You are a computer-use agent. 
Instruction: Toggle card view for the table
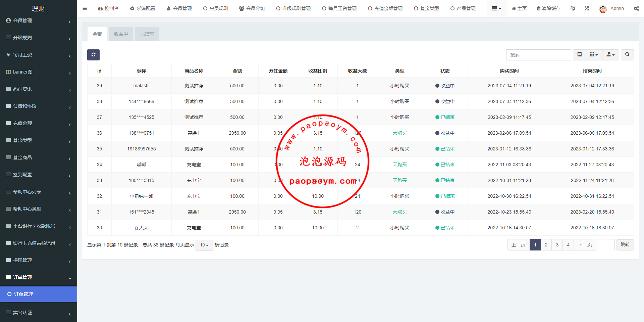click(579, 55)
